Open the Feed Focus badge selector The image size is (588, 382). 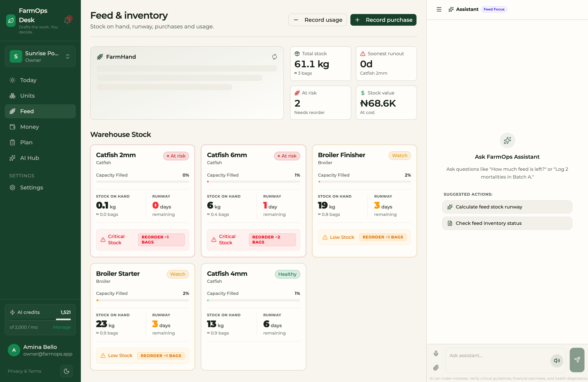tap(494, 9)
